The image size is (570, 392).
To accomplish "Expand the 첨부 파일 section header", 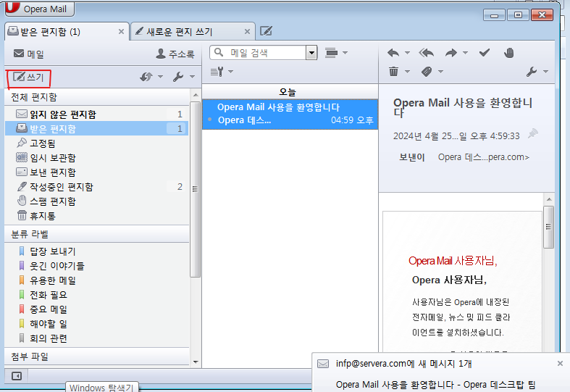I will (x=97, y=356).
